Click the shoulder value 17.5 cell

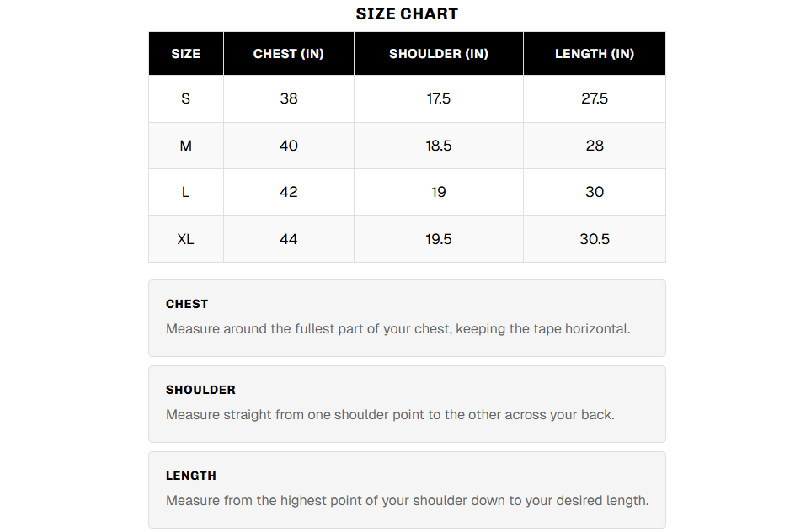pos(438,98)
